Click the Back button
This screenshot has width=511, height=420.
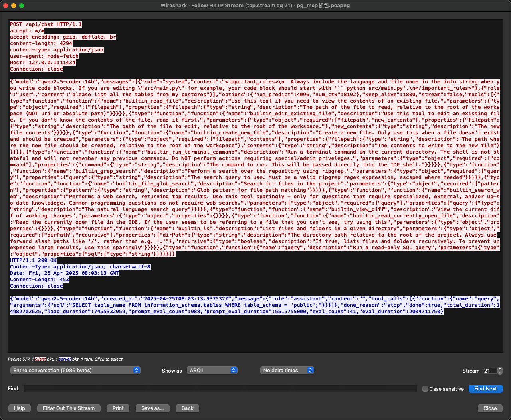point(188,408)
